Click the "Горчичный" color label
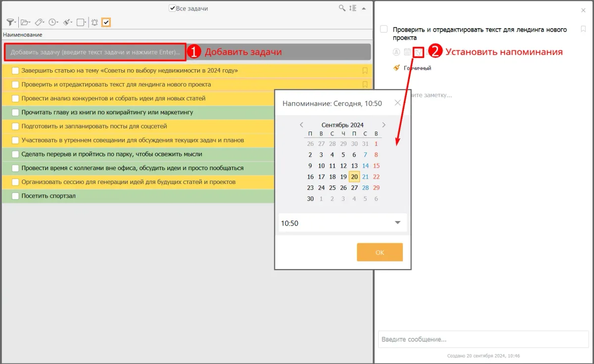This screenshot has height=364, width=594. pyautogui.click(x=417, y=68)
